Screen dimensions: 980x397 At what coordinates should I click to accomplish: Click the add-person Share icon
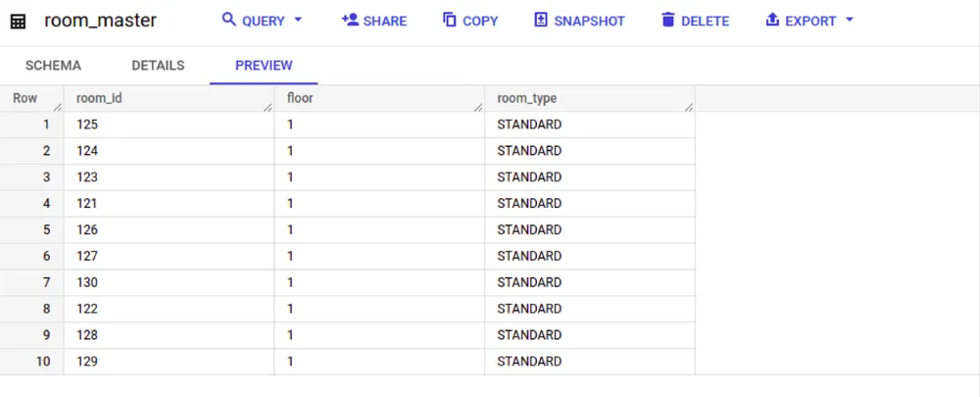[350, 20]
